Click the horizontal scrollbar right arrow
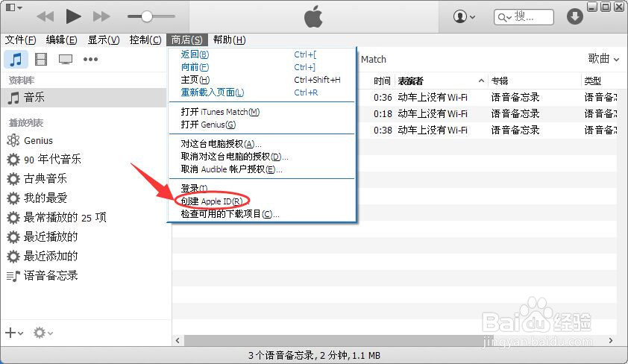Image resolution: width=628 pixels, height=364 pixels. (611, 340)
